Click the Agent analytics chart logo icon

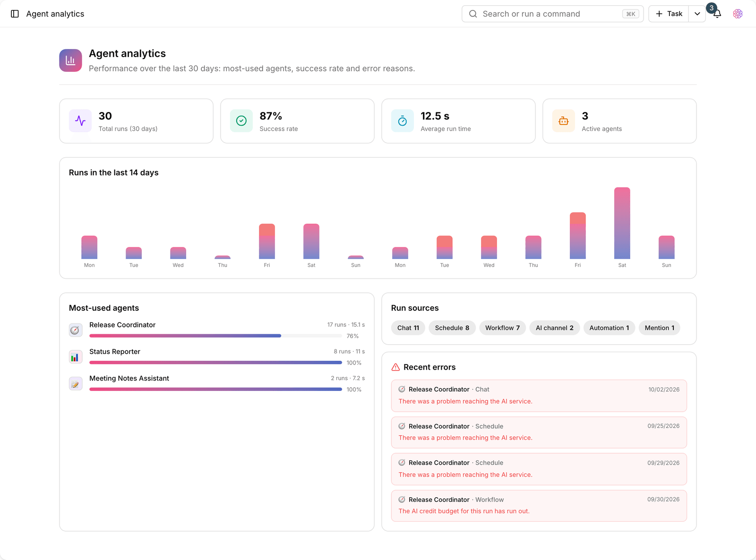click(70, 60)
